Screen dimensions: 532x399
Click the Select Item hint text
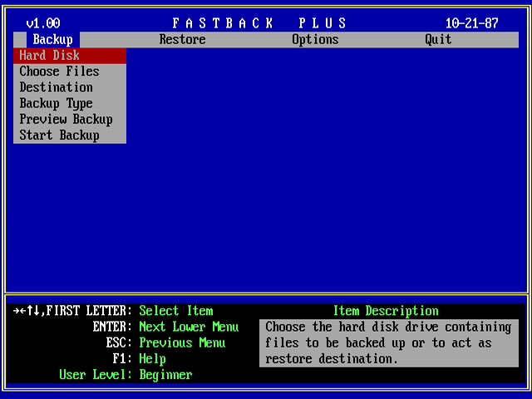(176, 311)
